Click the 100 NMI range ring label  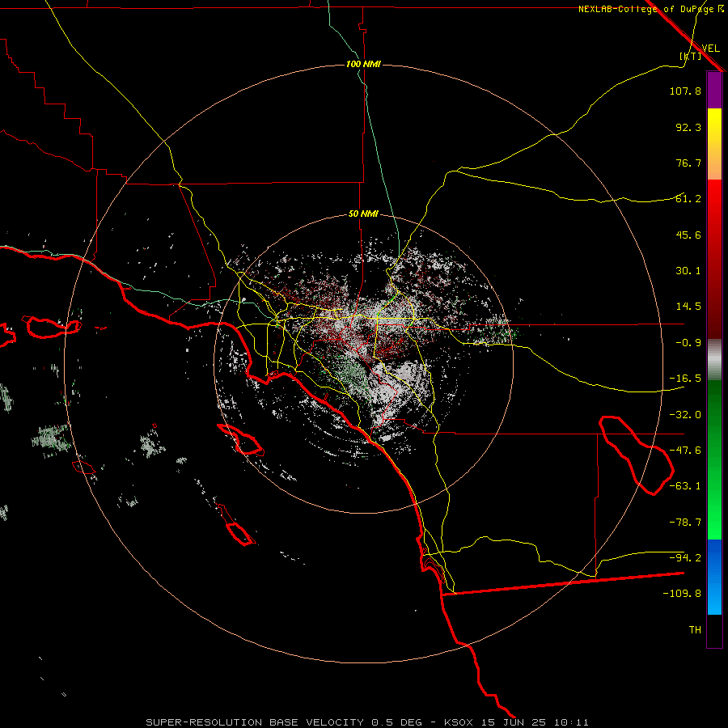point(363,64)
